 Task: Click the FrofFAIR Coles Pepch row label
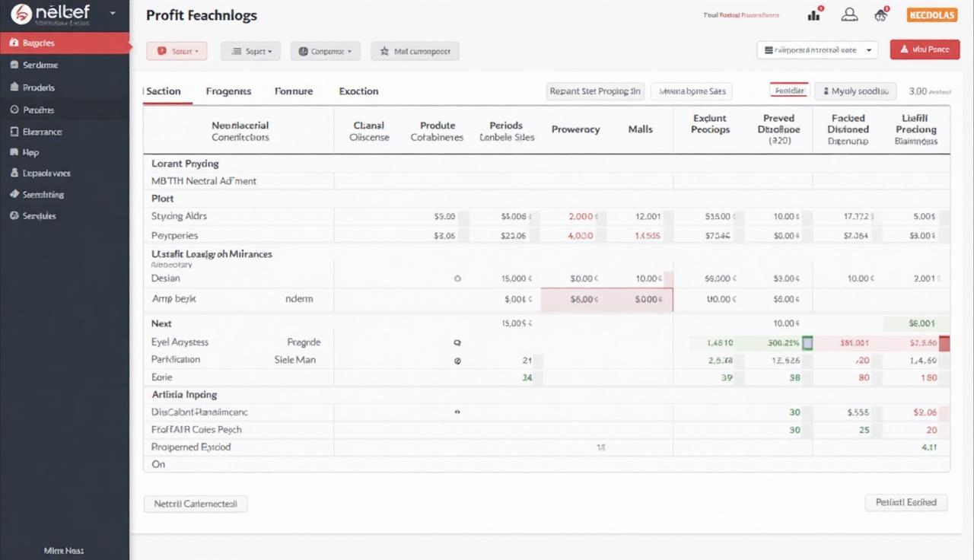[196, 430]
